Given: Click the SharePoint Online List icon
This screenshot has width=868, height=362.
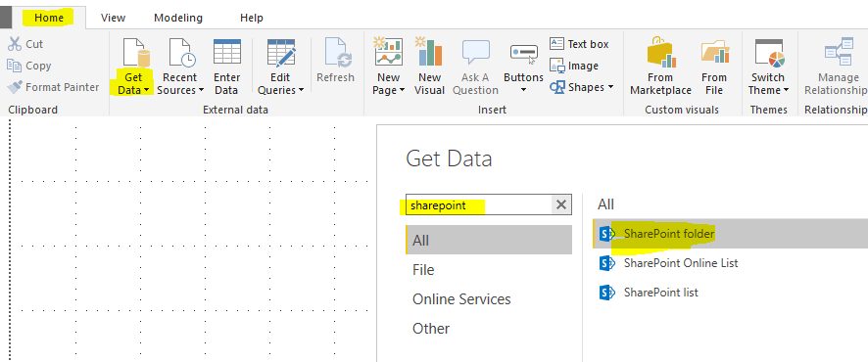Looking at the screenshot, I should [x=607, y=262].
